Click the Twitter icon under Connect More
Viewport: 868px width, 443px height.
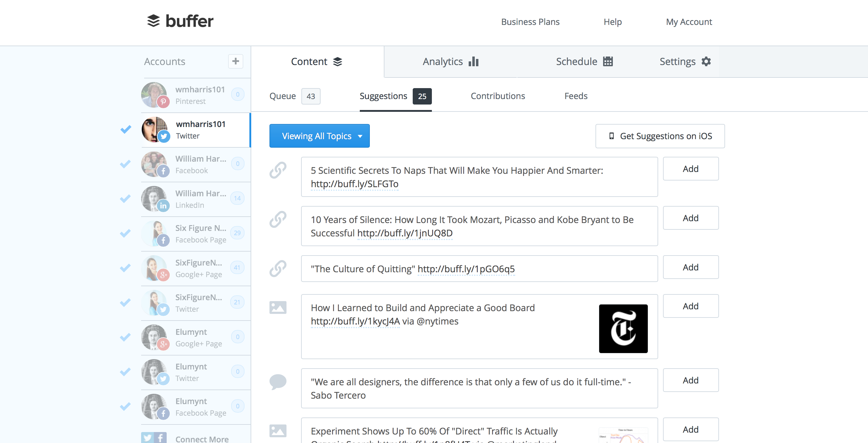148,437
